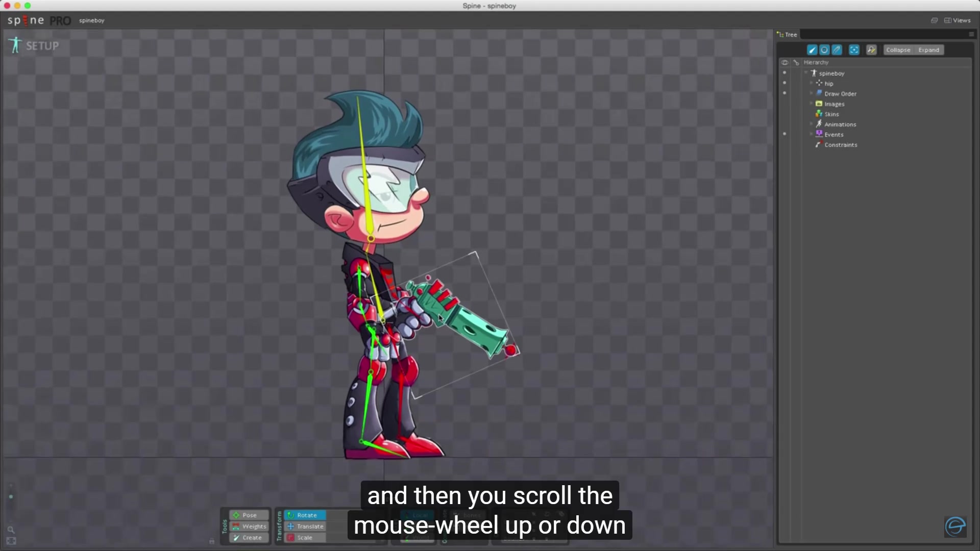Expand the hip bone node
980x551 pixels.
(x=811, y=83)
